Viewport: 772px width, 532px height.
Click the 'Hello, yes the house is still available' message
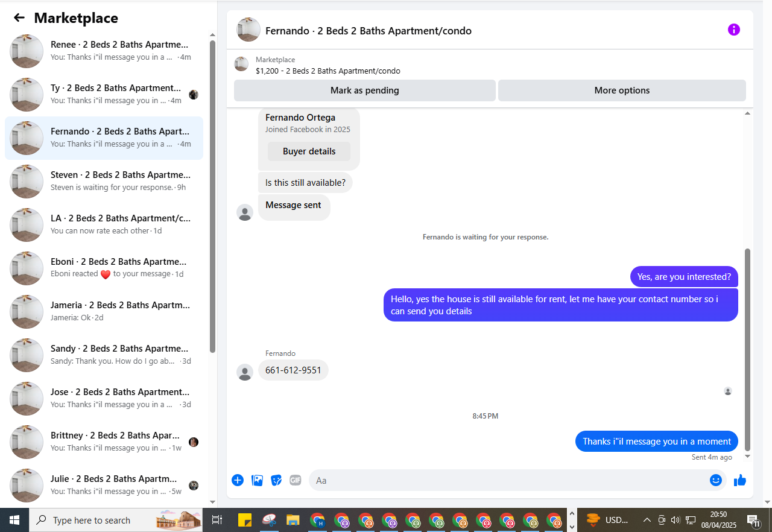[x=561, y=305]
